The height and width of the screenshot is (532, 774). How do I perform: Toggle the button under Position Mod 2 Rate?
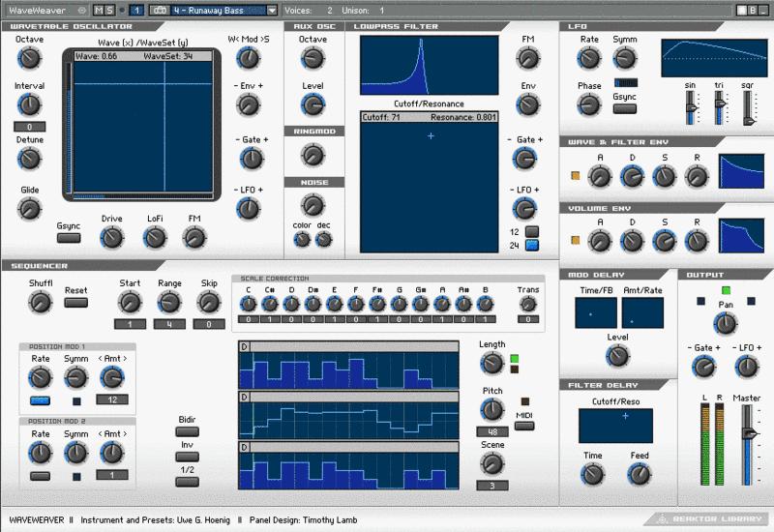pyautogui.click(x=40, y=476)
